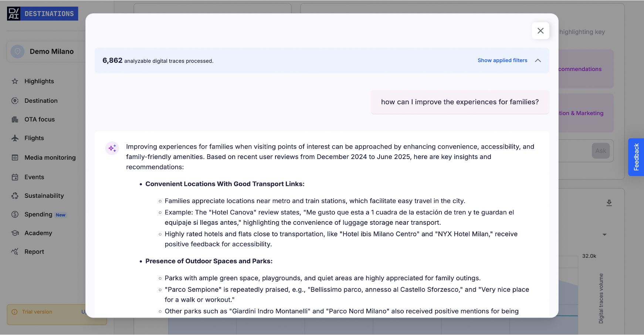Close the AI answer dialog
This screenshot has width=644, height=335.
click(540, 31)
